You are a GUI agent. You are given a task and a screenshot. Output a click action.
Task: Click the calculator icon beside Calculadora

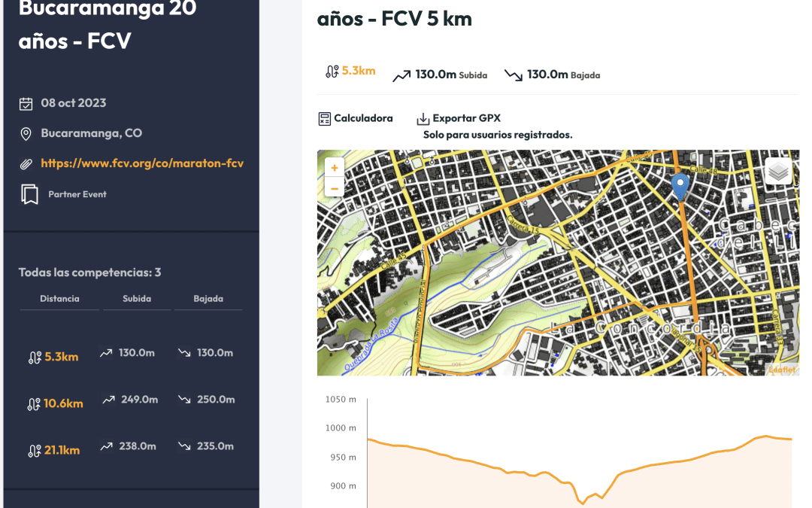(324, 119)
